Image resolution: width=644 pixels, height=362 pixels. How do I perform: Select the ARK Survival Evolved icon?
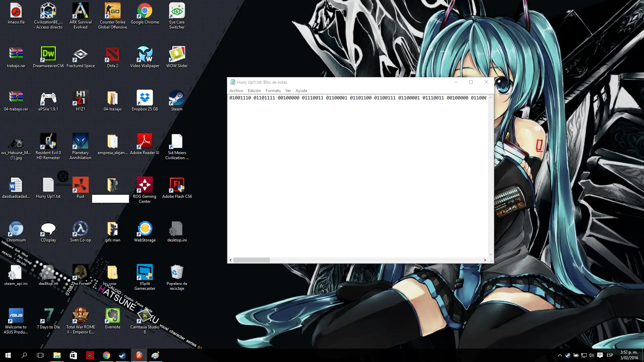[x=81, y=16]
